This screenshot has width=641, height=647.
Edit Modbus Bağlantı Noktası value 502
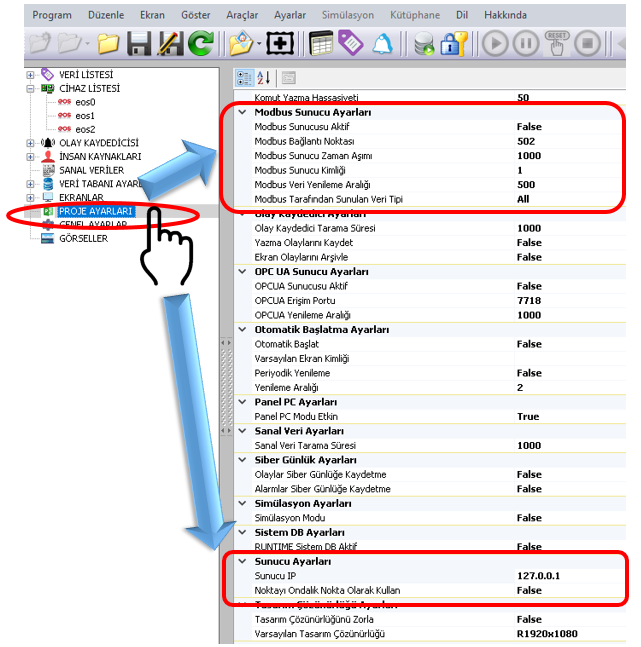pos(570,141)
